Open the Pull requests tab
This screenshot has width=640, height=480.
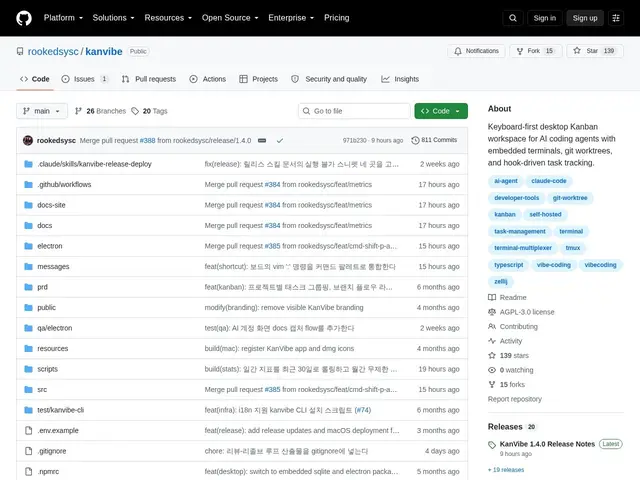pos(149,79)
